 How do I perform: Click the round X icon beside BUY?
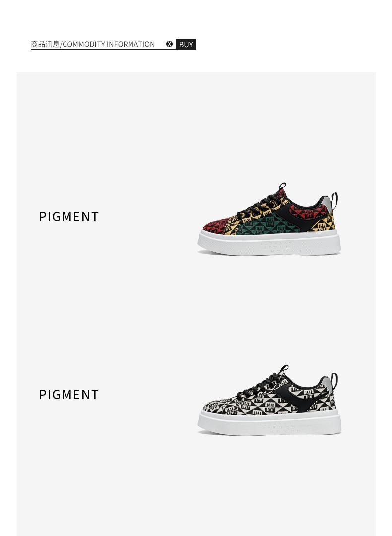coord(169,44)
